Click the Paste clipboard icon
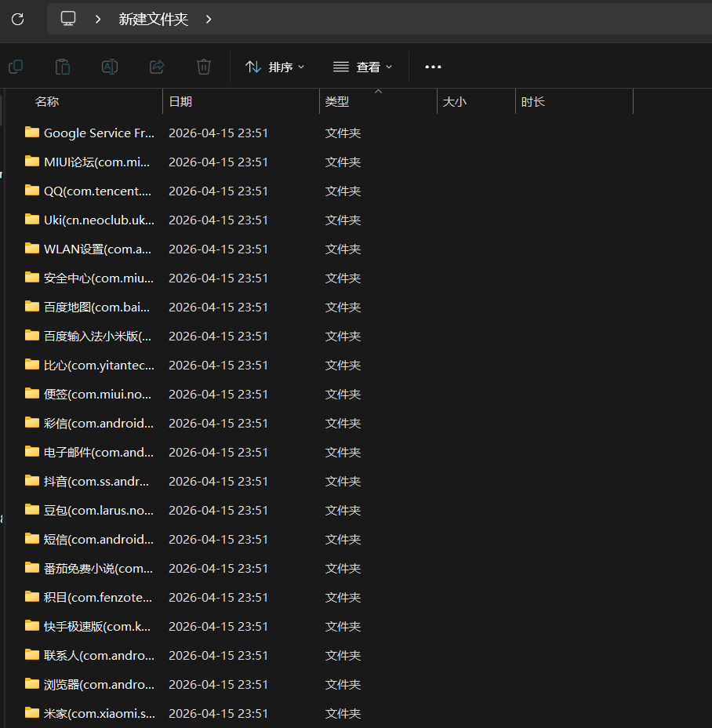 click(x=63, y=67)
